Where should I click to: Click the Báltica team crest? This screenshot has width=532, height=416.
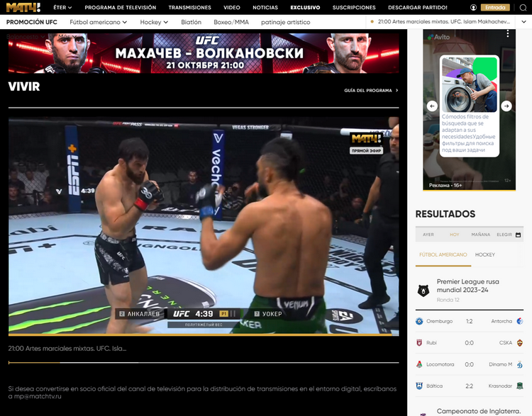click(x=419, y=386)
